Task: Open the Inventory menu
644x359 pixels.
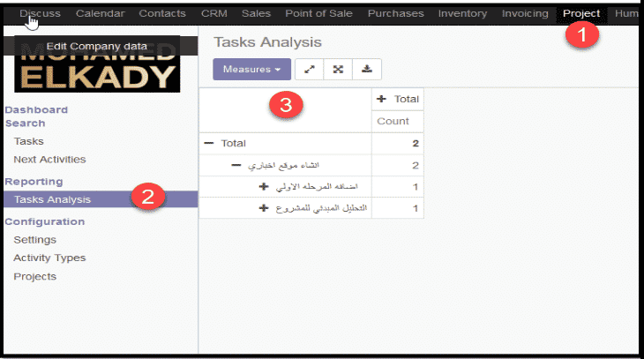Action: pos(462,13)
